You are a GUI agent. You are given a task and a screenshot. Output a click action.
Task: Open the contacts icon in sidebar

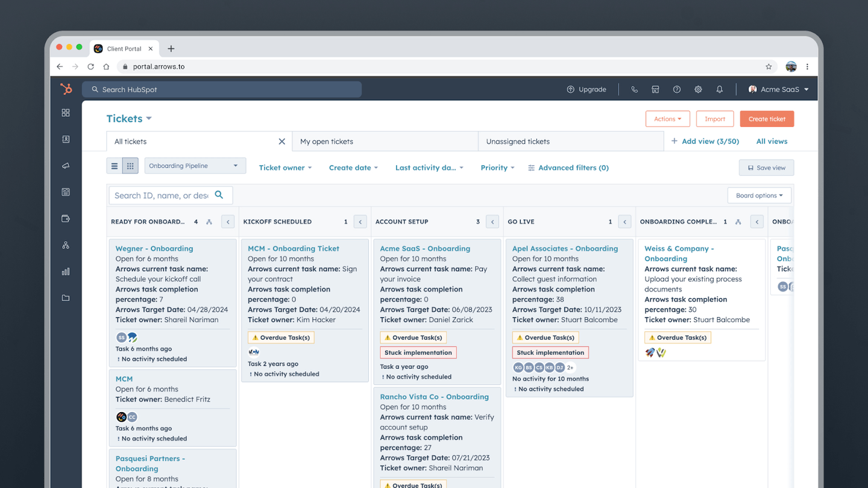(66, 139)
